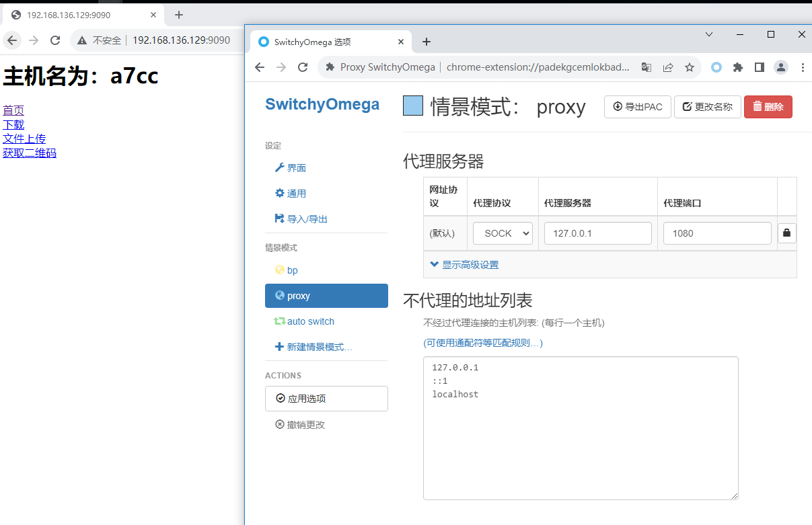
Task: Click the 应用选项 button
Action: point(326,399)
